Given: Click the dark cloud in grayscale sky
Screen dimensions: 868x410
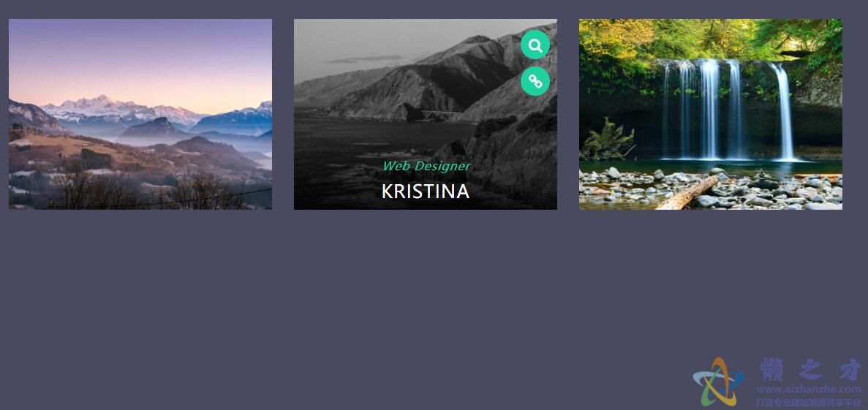Looking at the screenshot, I should click(x=365, y=58).
